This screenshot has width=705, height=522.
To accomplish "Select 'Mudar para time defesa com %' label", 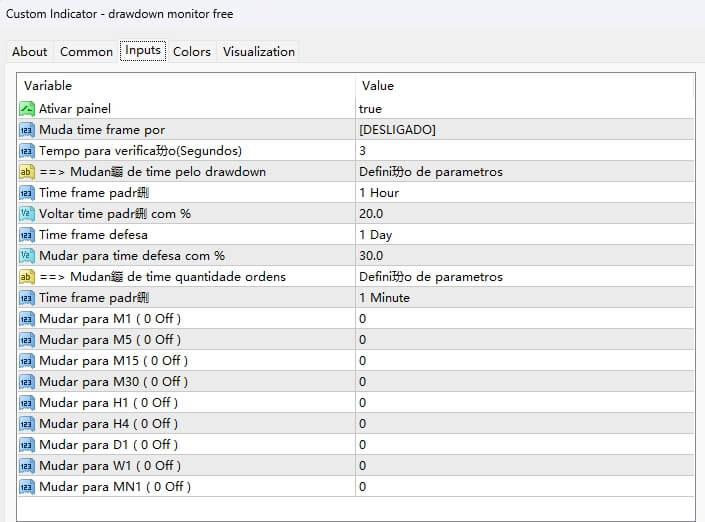I will (132, 256).
